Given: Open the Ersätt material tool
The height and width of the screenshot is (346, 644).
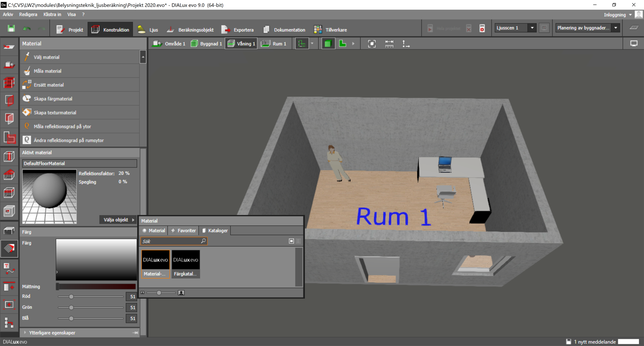Looking at the screenshot, I should pyautogui.click(x=49, y=85).
